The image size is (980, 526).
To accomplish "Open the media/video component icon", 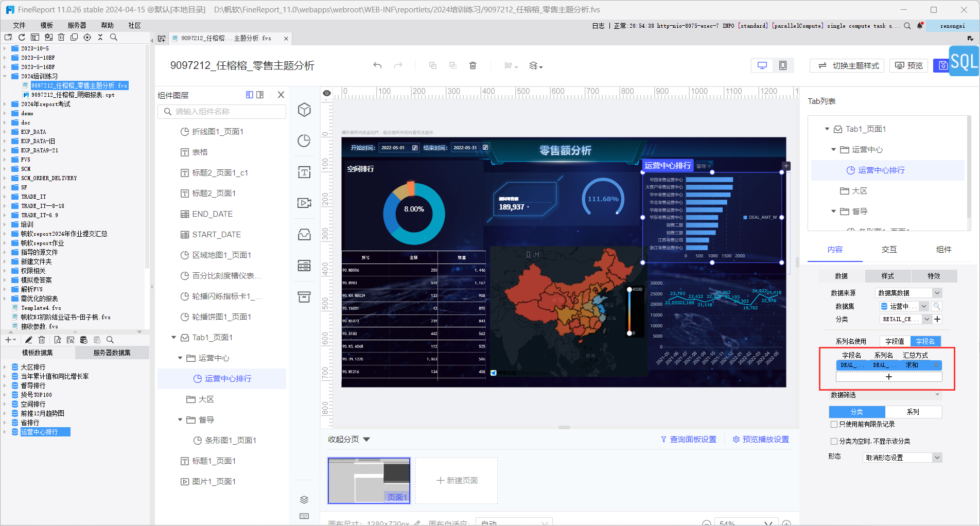I will click(304, 203).
